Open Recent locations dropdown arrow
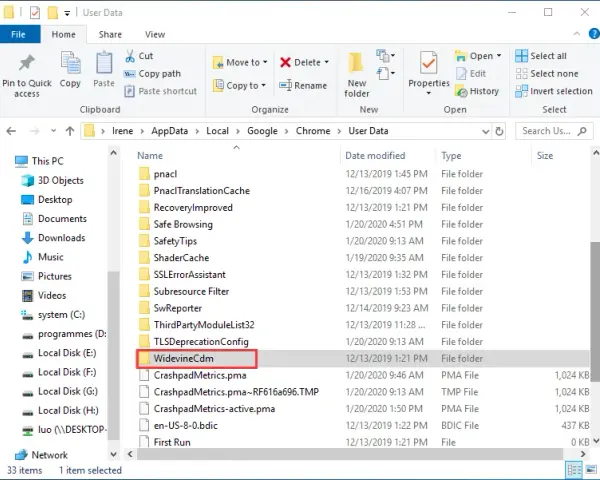Viewport: 600px width, 480px height. (x=54, y=131)
